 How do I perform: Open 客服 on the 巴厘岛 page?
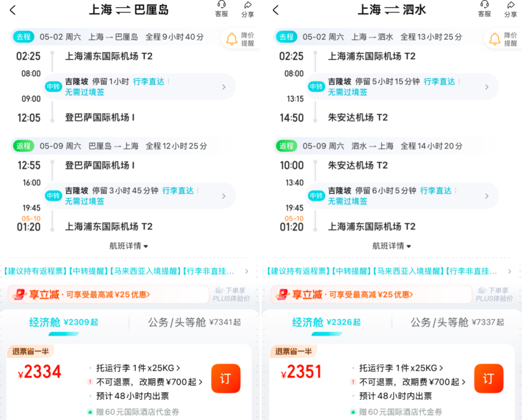point(221,9)
